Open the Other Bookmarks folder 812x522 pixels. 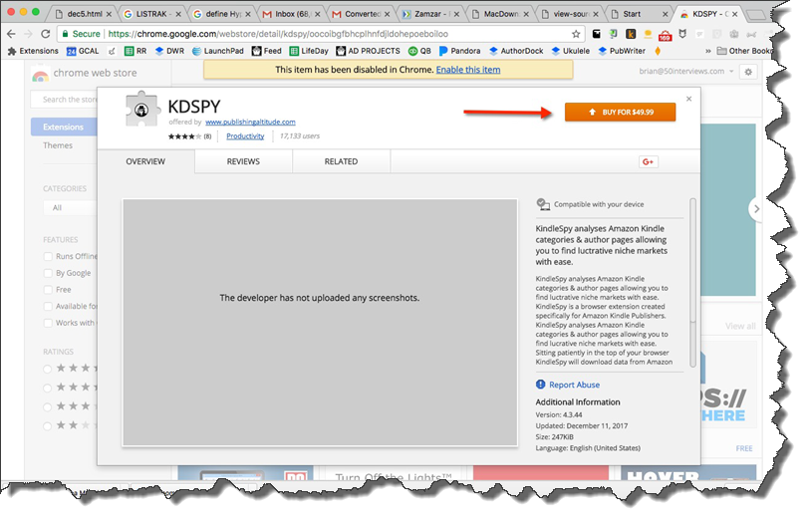[744, 51]
